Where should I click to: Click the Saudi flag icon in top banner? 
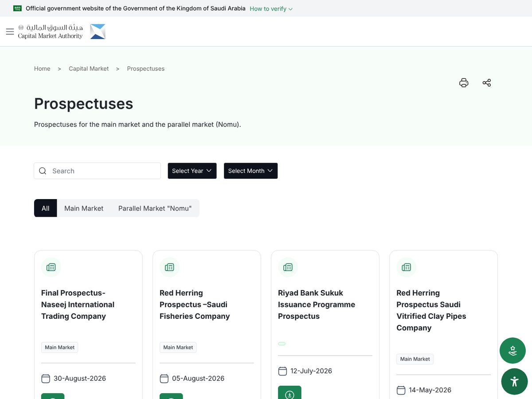point(17,8)
